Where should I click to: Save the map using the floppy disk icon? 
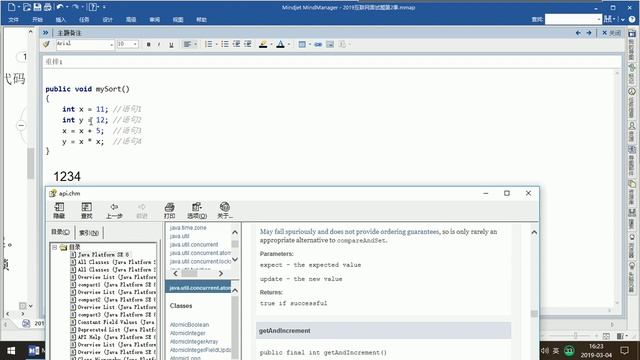tap(37, 7)
